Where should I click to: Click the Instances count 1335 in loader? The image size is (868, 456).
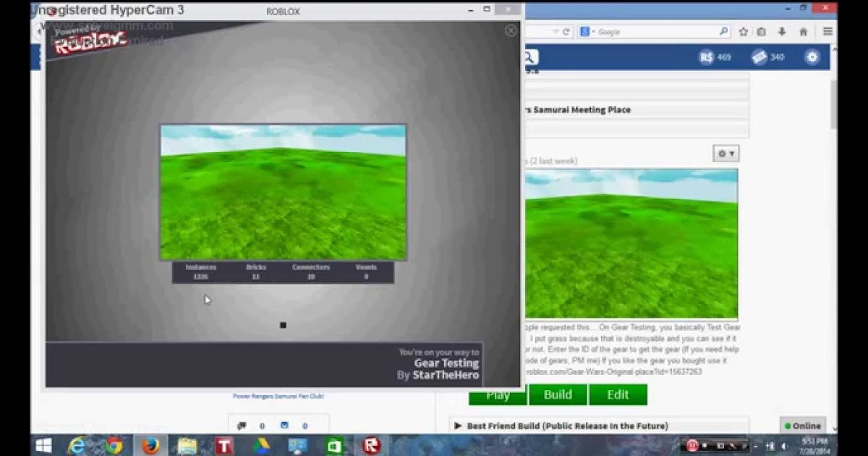pos(200,276)
